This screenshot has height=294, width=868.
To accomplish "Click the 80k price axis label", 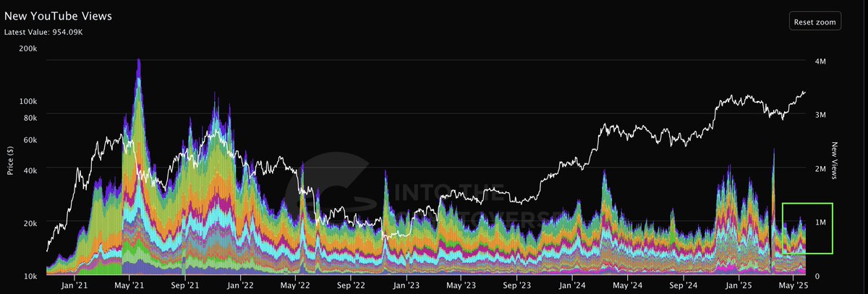I will (x=32, y=118).
